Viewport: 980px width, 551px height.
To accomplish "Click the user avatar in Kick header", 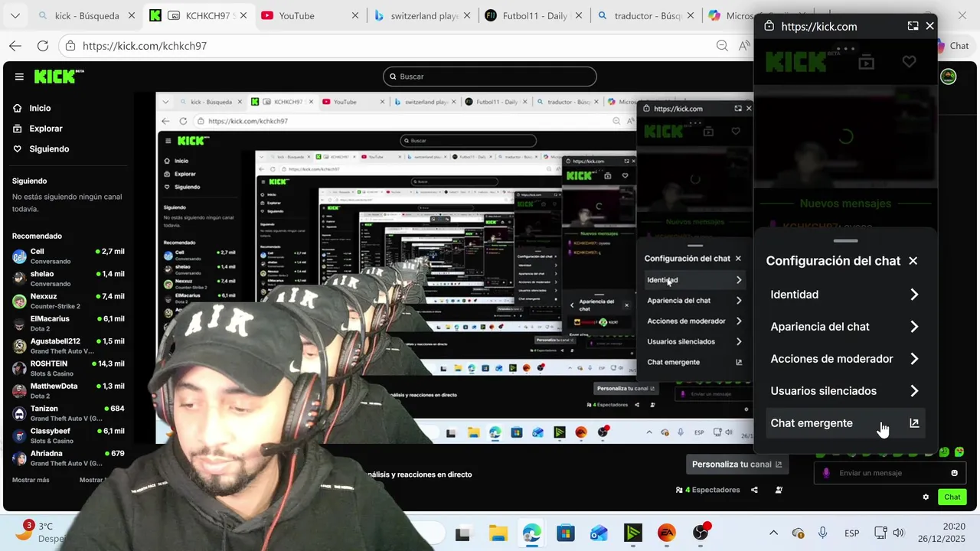I will pyautogui.click(x=949, y=77).
